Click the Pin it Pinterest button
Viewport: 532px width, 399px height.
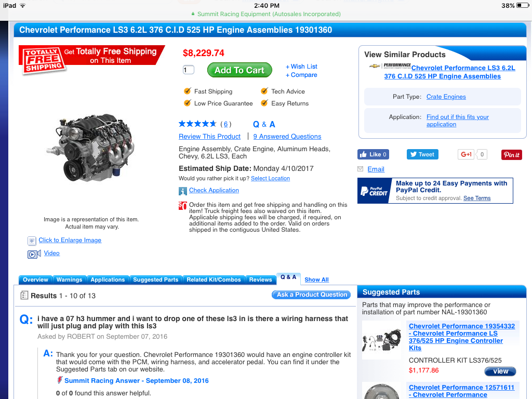pyautogui.click(x=511, y=155)
